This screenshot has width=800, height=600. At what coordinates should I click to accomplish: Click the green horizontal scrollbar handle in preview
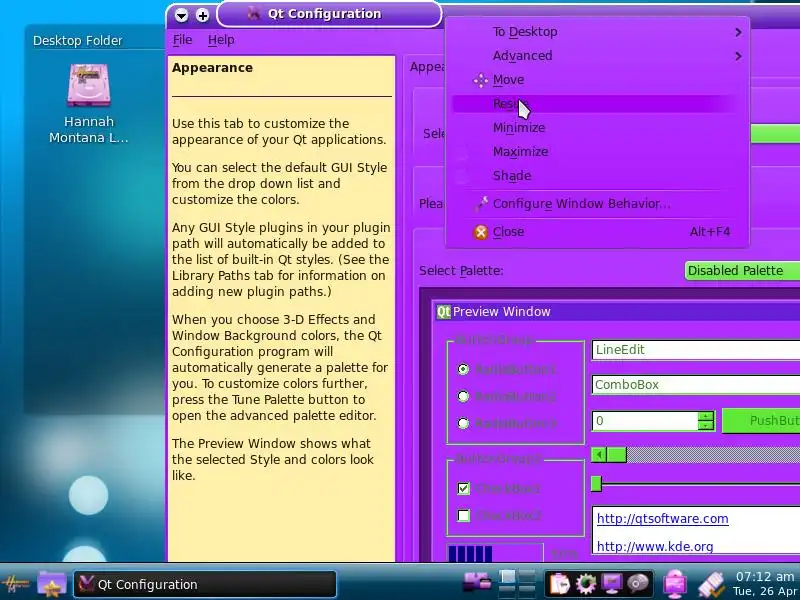pos(617,455)
